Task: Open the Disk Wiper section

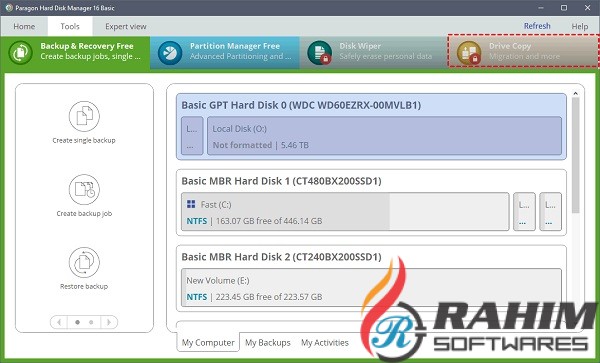Action: (373, 52)
